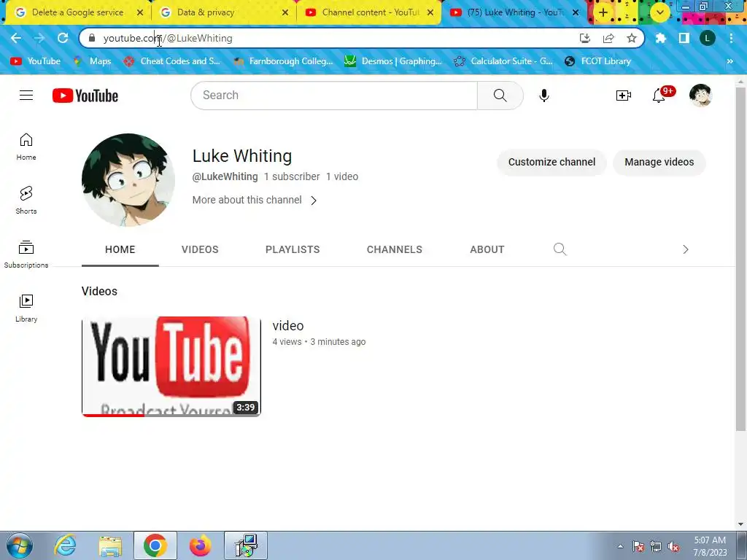
Task: Select the CHANNELS channel tab
Action: [x=395, y=249]
